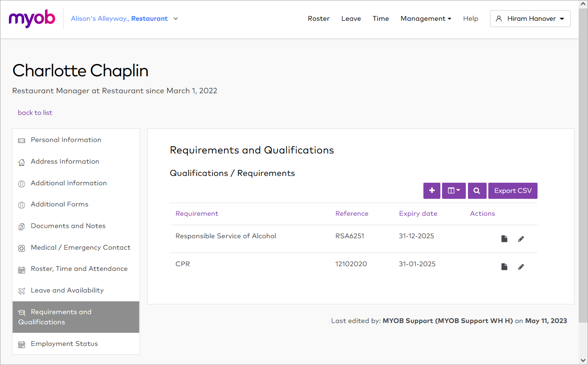
Task: Open Hiram Hanover user dropdown
Action: (530, 19)
